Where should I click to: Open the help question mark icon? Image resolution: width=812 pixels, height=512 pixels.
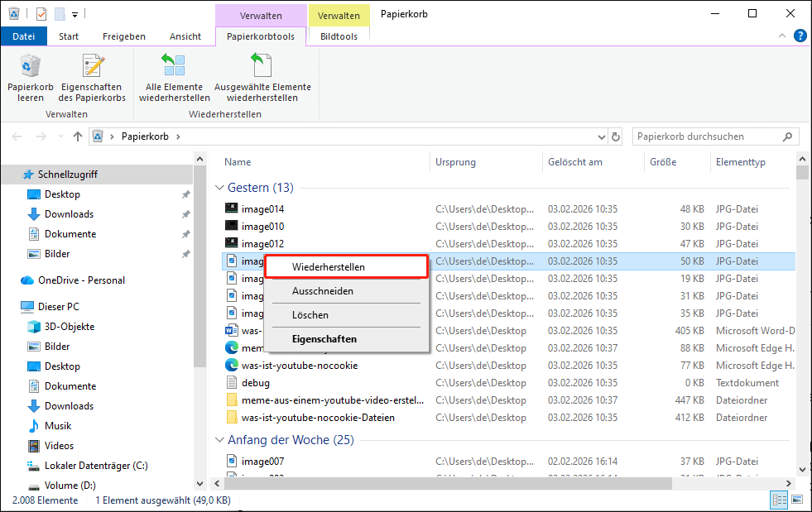tap(800, 36)
